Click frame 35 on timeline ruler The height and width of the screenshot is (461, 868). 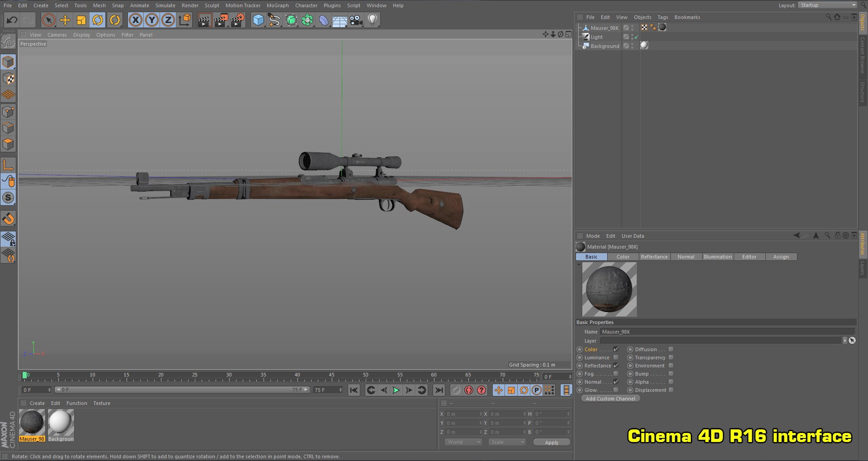point(263,376)
